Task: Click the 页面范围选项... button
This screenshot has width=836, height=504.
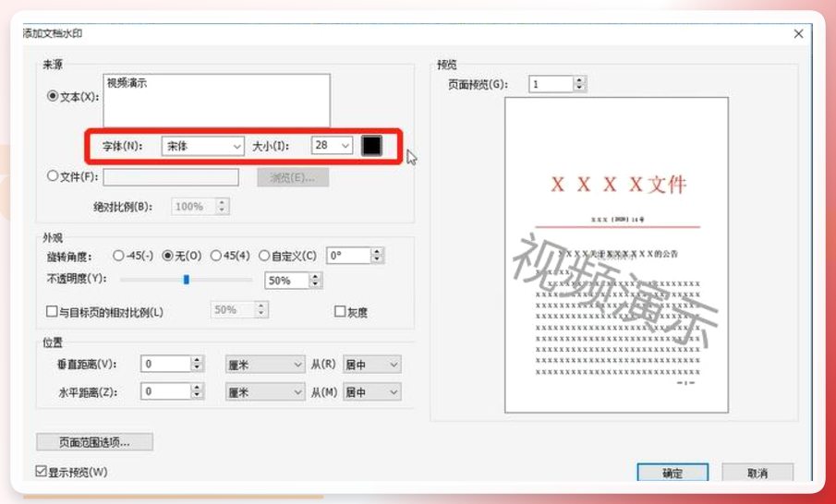Action: (x=94, y=441)
